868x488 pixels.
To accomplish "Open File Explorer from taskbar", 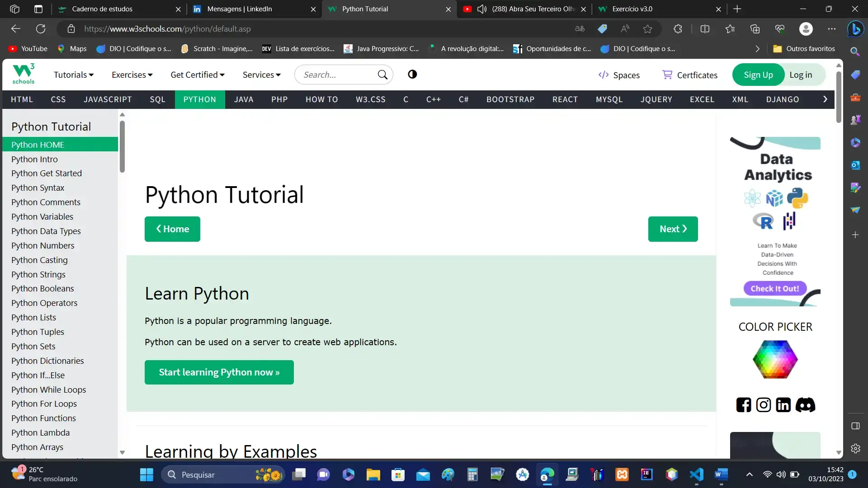I will click(x=373, y=474).
